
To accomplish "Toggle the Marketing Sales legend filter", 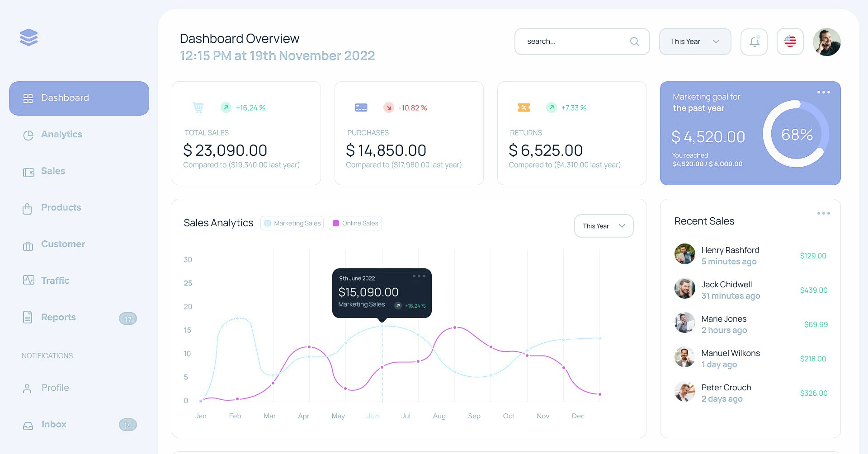I will pyautogui.click(x=292, y=223).
